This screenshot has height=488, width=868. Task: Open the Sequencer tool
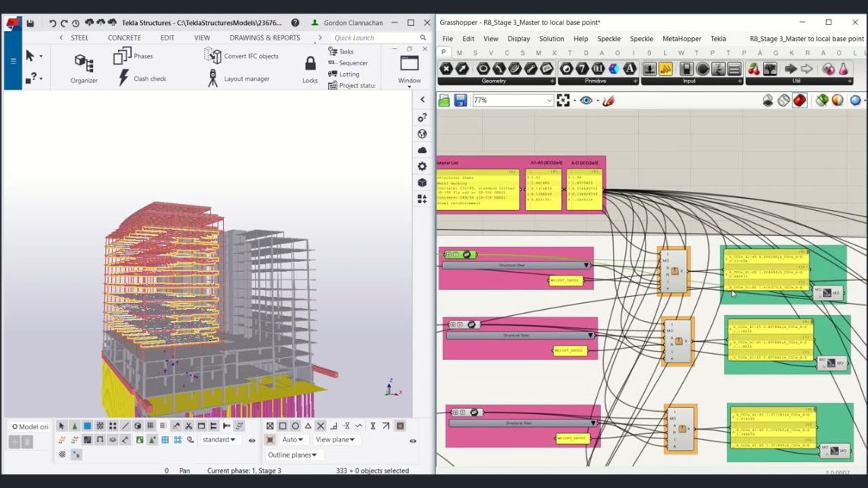pyautogui.click(x=349, y=62)
